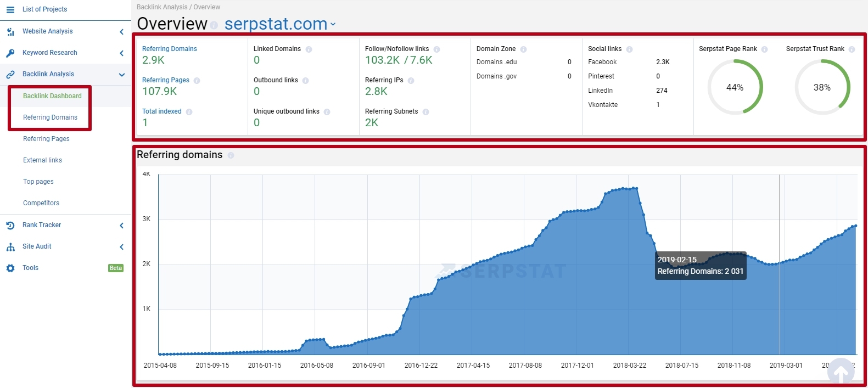Open Top pages sidebar item
The height and width of the screenshot is (388, 868).
tap(38, 182)
